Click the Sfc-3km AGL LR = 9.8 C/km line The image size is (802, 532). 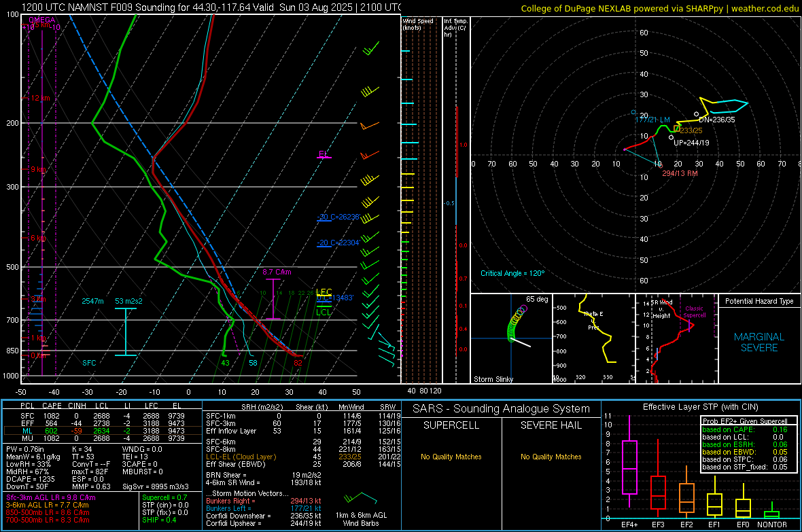pos(51,497)
